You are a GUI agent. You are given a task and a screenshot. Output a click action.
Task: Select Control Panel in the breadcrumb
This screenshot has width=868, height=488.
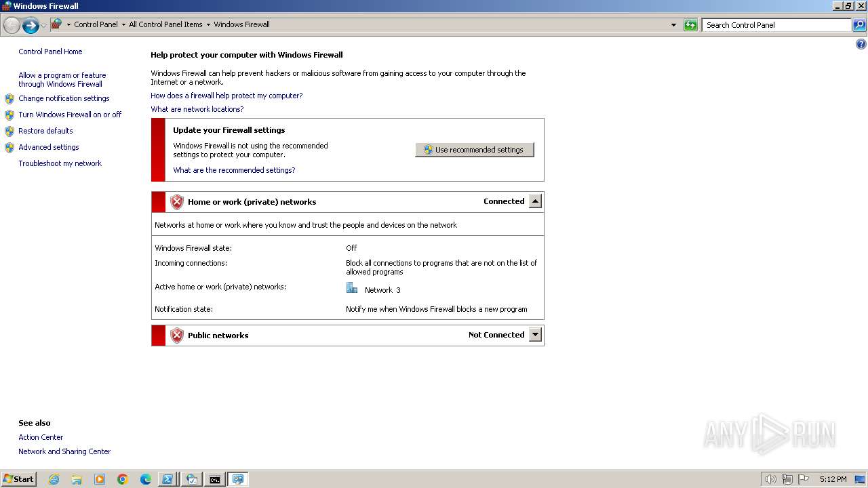(96, 24)
